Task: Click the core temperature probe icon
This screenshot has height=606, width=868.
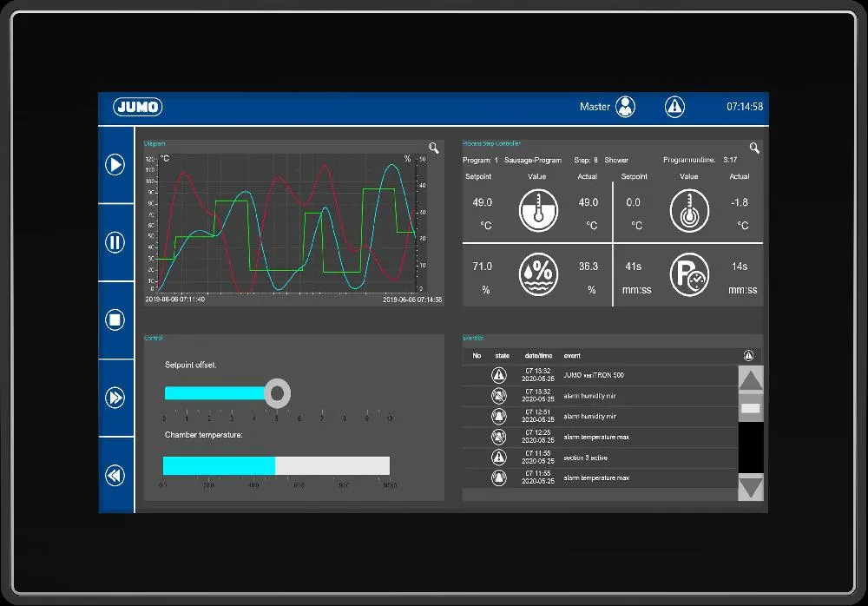Action: click(689, 211)
